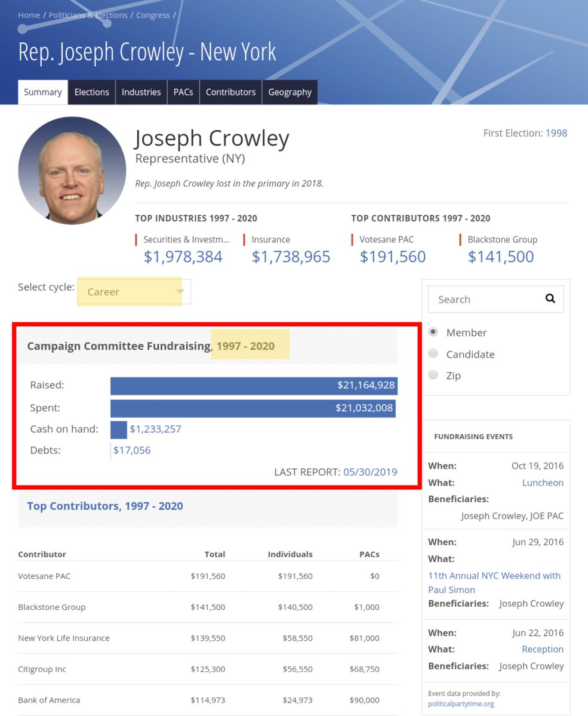Open the Reception event link

543,649
